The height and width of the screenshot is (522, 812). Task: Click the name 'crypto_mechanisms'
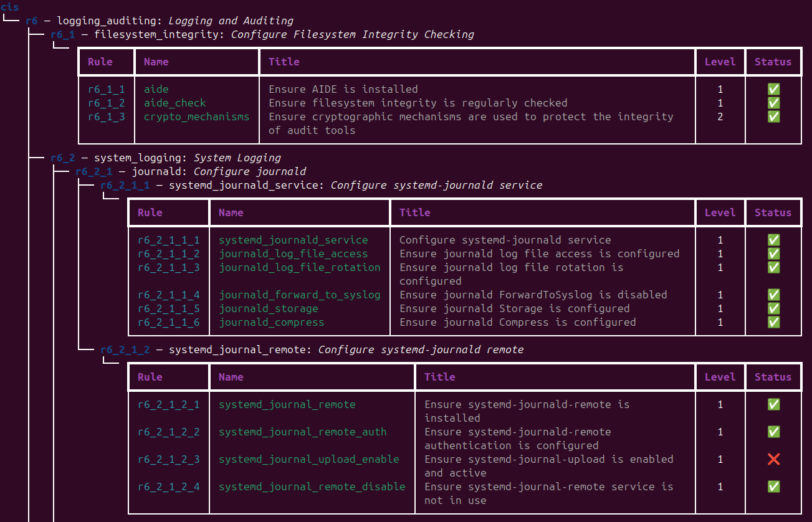pyautogui.click(x=197, y=116)
